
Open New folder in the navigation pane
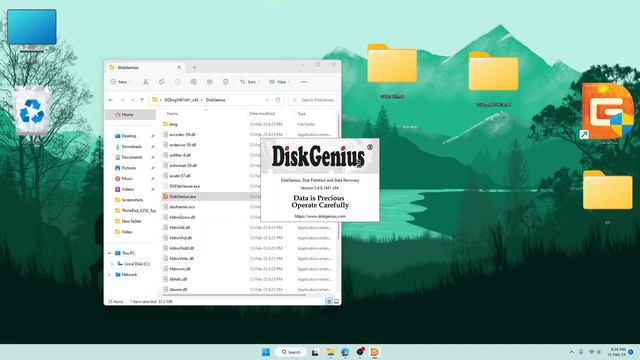(131, 221)
